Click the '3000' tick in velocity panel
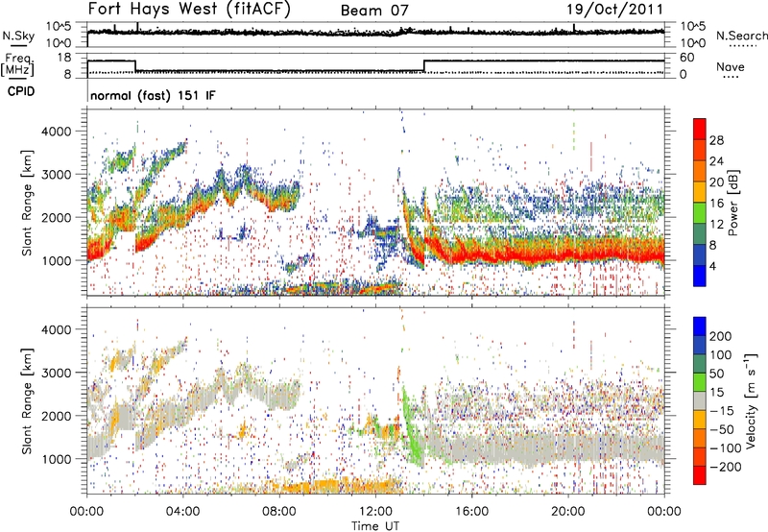The width and height of the screenshot is (768, 532). click(x=57, y=373)
